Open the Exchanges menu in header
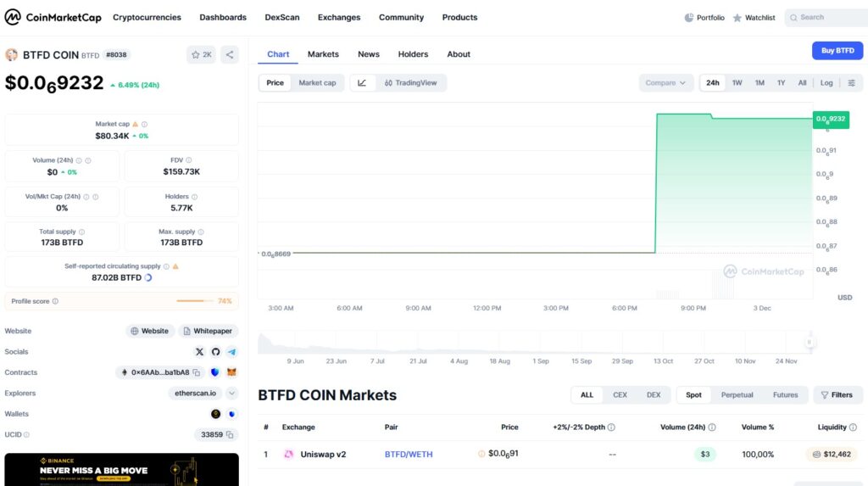 point(339,17)
